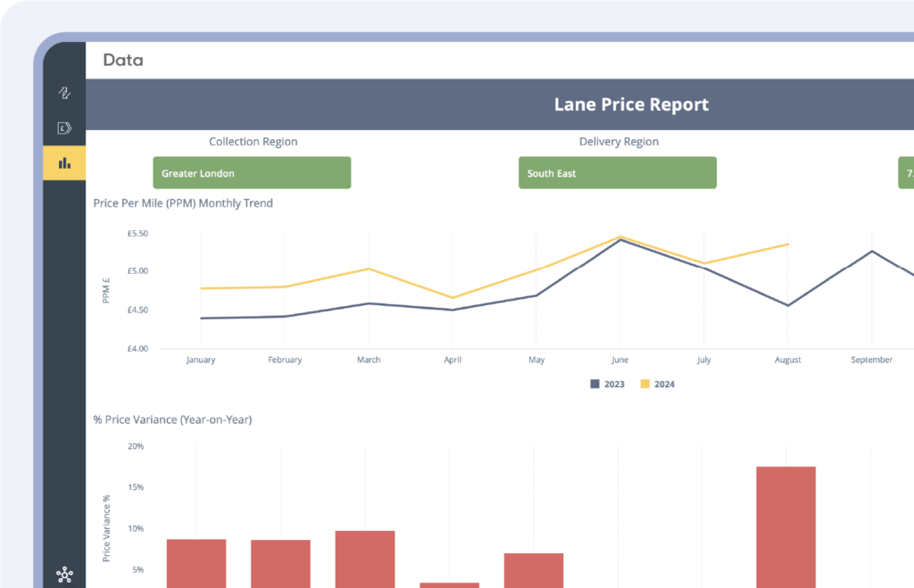Click the April label on the trend chart
Screen dimensions: 914x588
[x=453, y=360]
